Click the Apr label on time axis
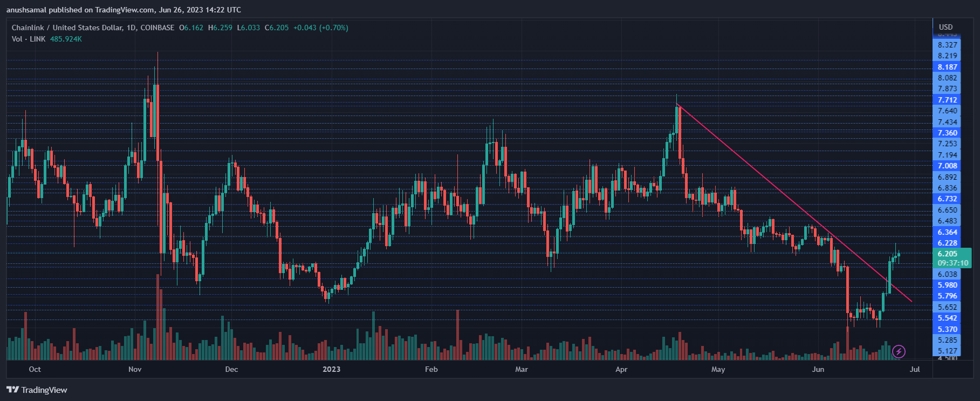 tap(621, 369)
